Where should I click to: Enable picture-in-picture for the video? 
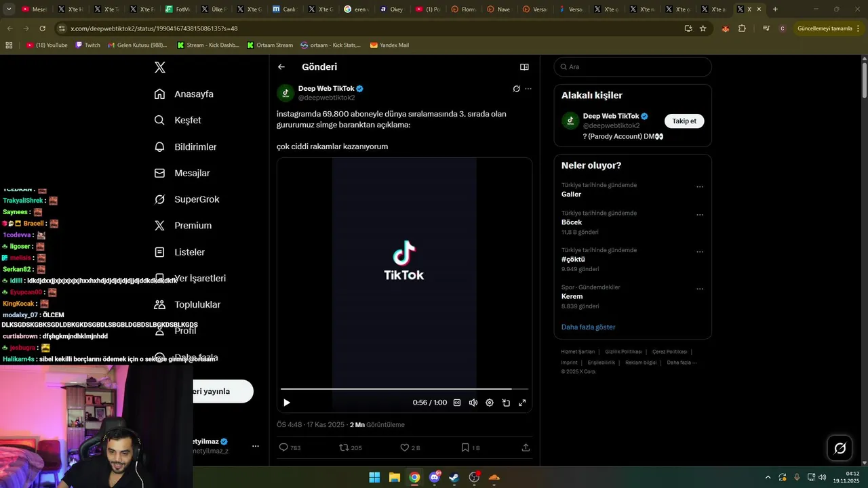506,403
